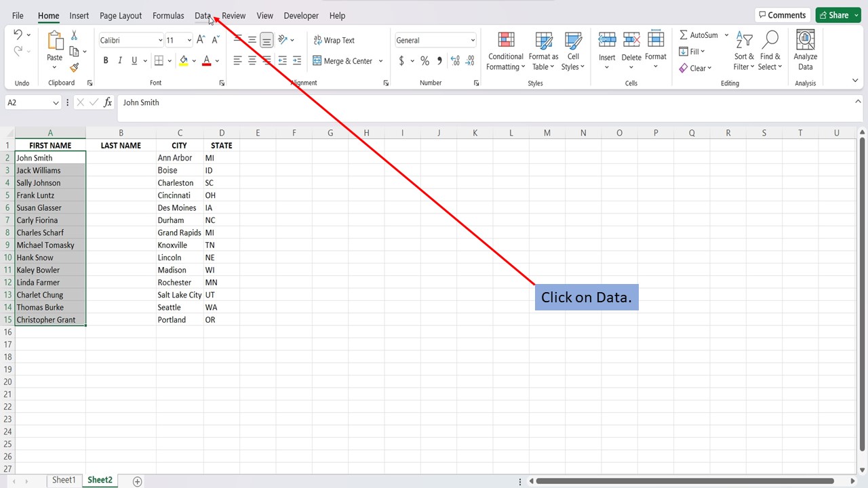Open Find & Select menu
This screenshot has width=868, height=488.
pyautogui.click(x=770, y=51)
